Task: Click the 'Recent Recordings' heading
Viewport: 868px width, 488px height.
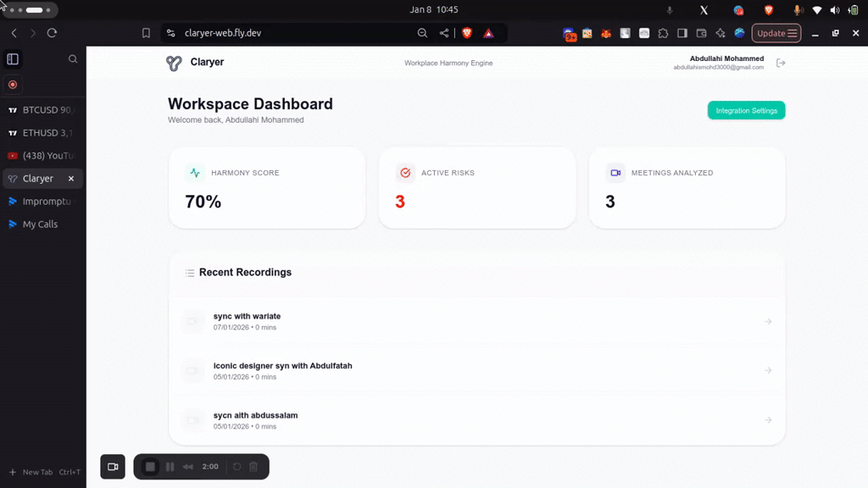Action: pyautogui.click(x=245, y=272)
